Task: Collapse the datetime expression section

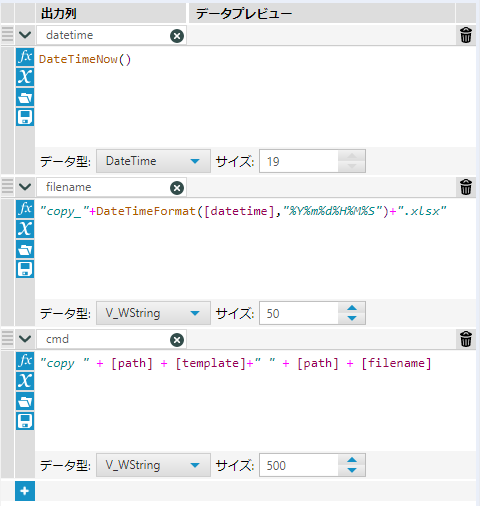Action: pyautogui.click(x=25, y=35)
